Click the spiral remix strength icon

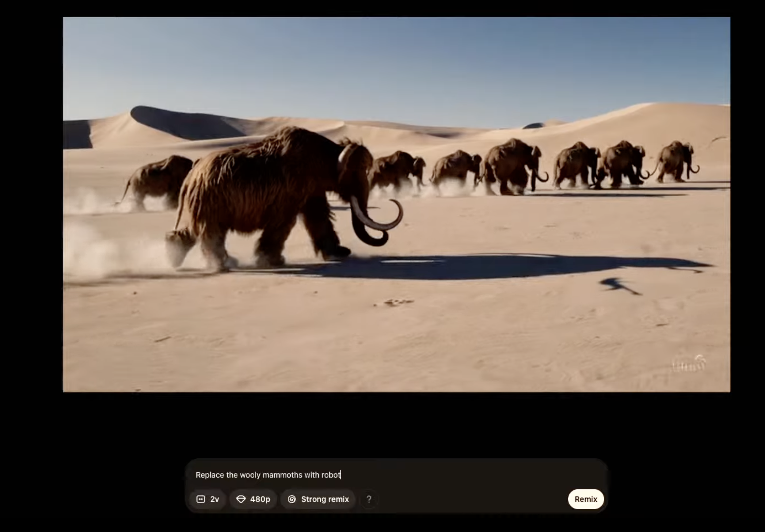(x=291, y=499)
